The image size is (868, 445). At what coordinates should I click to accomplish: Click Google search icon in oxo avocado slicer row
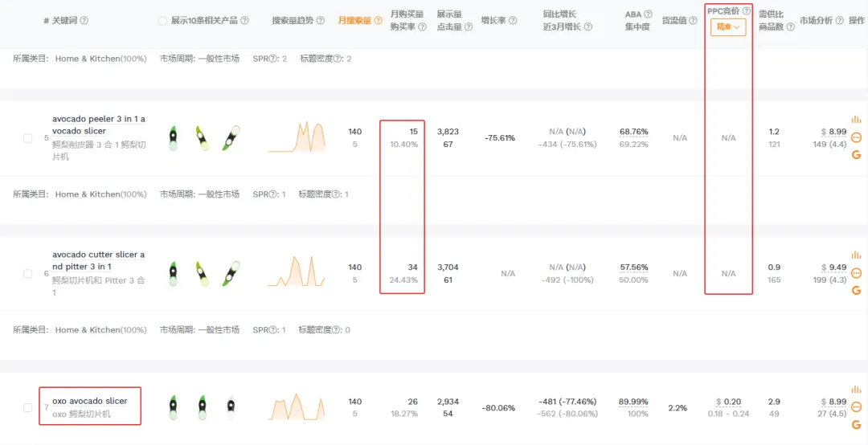[857, 425]
